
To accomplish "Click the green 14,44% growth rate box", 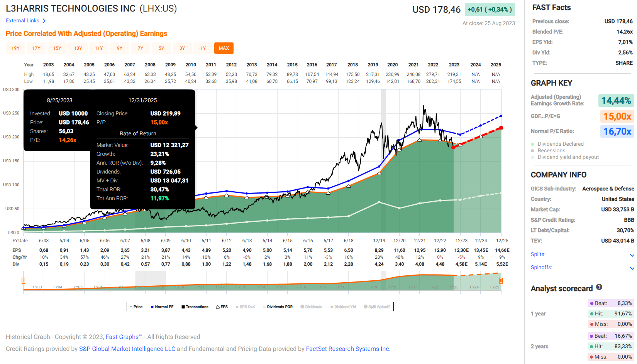I will [616, 101].
